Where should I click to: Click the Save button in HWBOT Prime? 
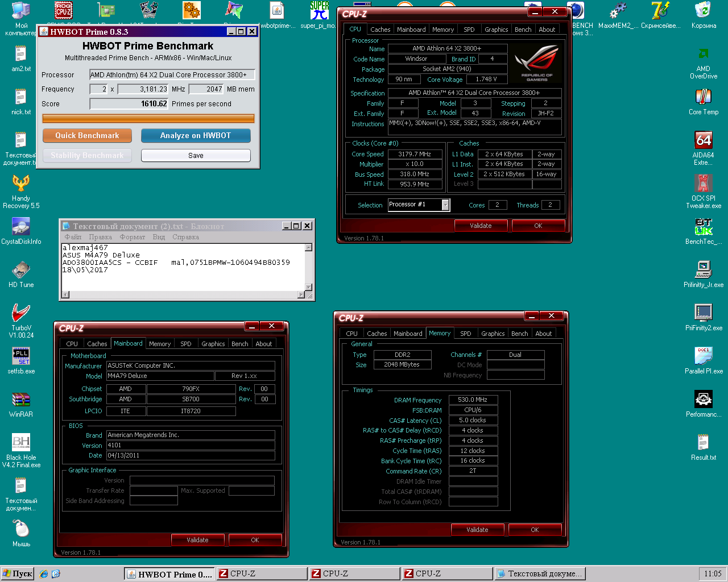[x=196, y=156]
